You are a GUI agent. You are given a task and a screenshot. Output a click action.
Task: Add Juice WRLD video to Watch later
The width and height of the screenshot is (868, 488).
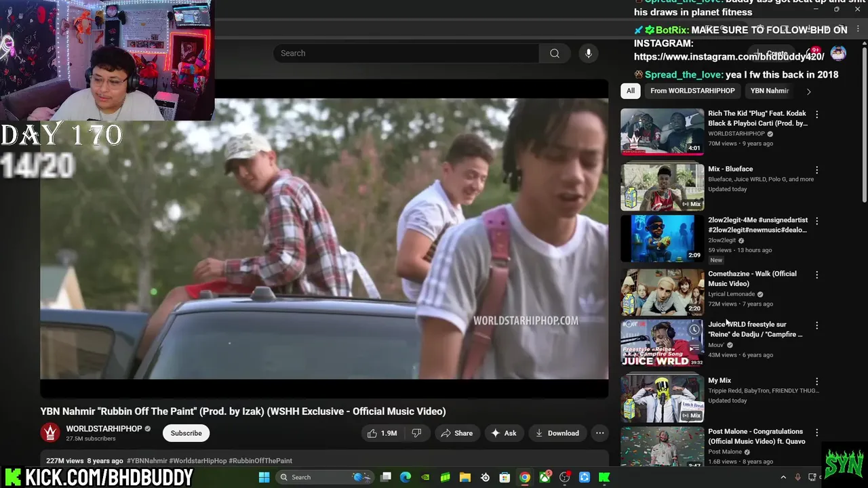point(694,330)
